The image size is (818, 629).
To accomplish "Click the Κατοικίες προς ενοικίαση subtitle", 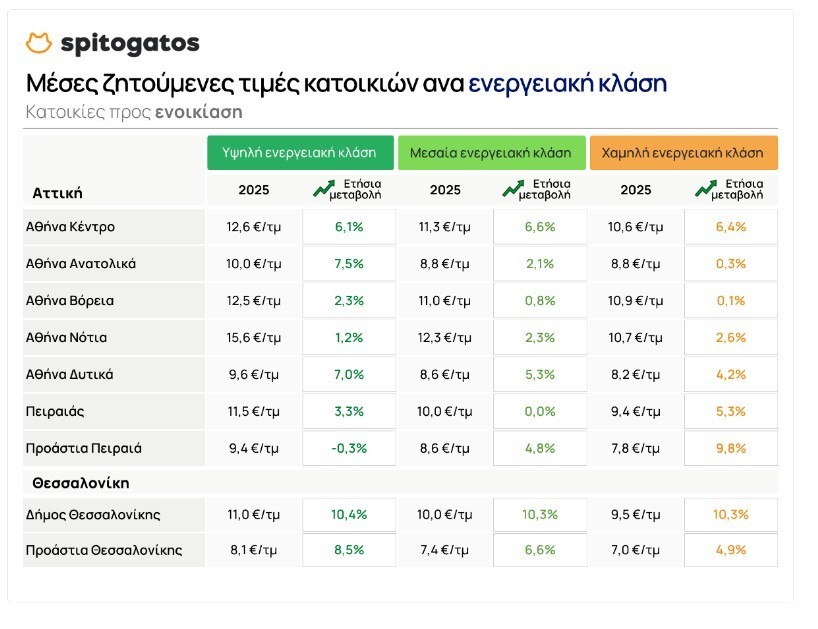I will point(134,112).
